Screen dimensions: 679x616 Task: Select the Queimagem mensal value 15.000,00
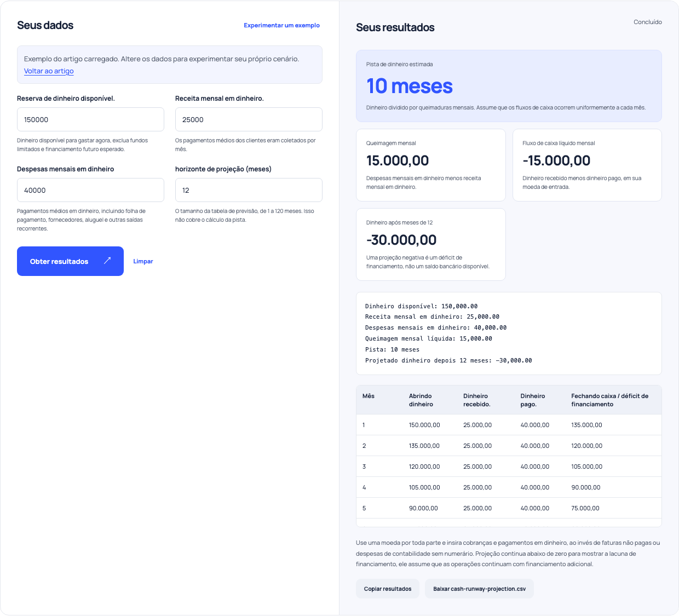(398, 160)
